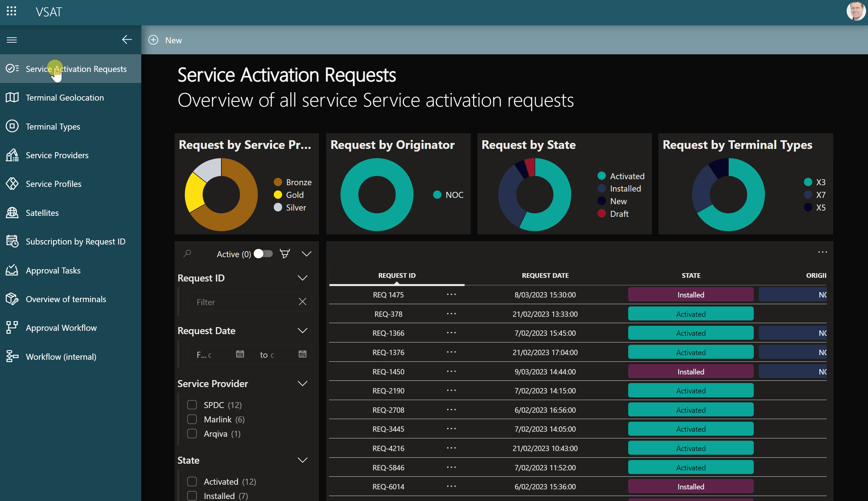
Task: Open the From date calendar picker
Action: [240, 354]
